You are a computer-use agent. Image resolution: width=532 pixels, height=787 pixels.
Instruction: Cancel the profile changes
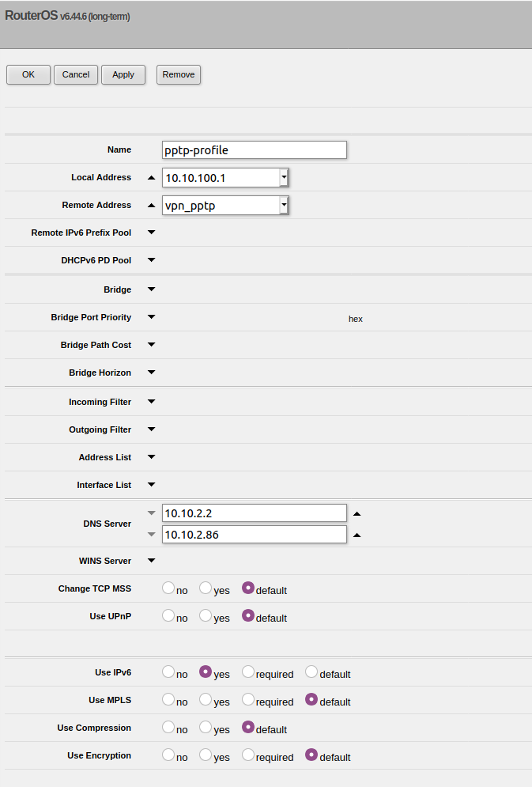76,74
